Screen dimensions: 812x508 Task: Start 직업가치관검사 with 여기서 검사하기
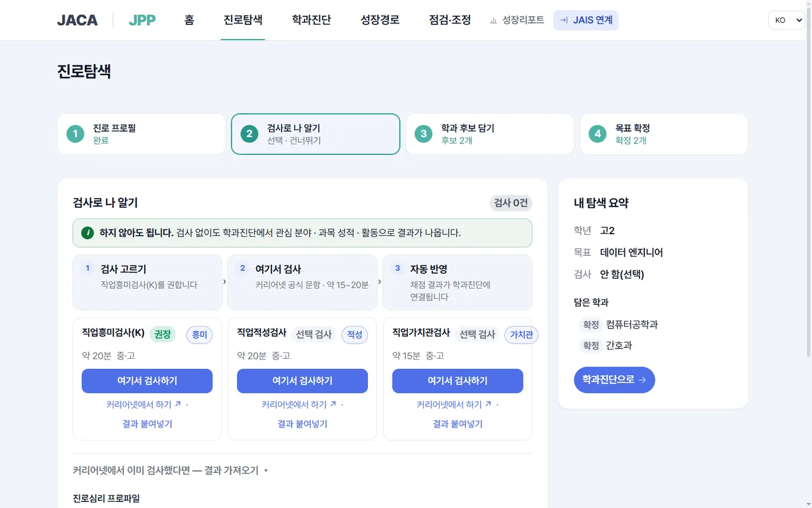[457, 381]
